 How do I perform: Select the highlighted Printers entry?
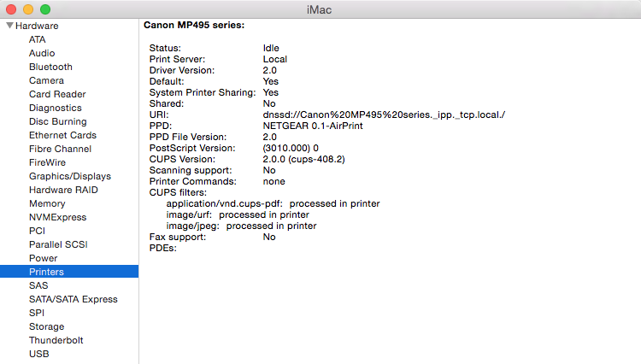(69, 272)
